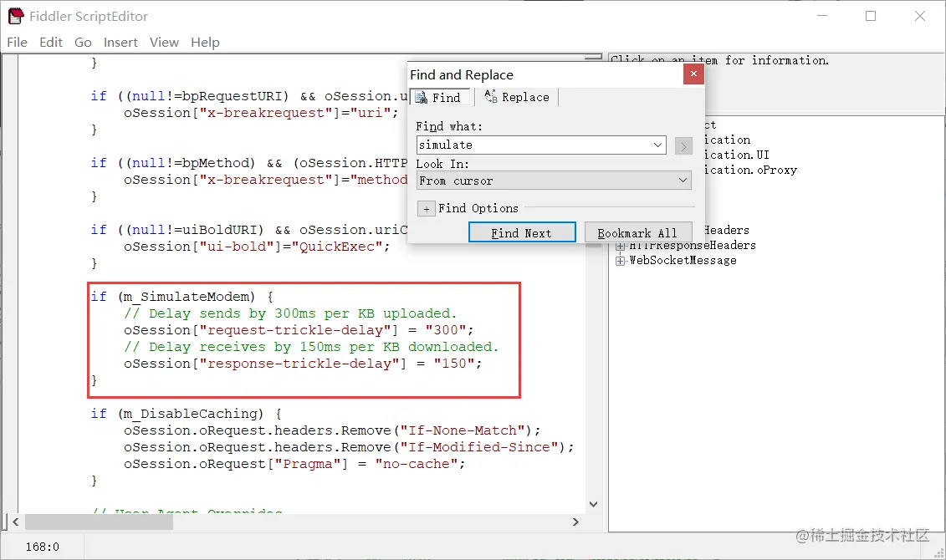This screenshot has height=560, width=946.
Task: Open the Help menu
Action: [x=205, y=42]
